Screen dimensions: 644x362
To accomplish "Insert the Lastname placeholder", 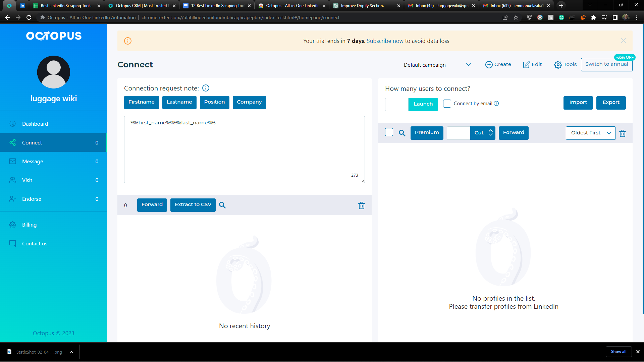I will 179,102.
